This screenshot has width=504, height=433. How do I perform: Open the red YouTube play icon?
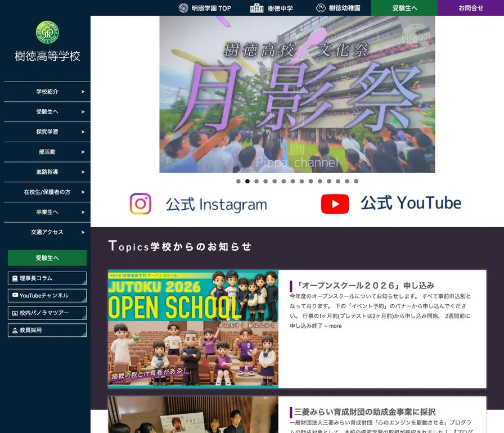[x=335, y=204]
